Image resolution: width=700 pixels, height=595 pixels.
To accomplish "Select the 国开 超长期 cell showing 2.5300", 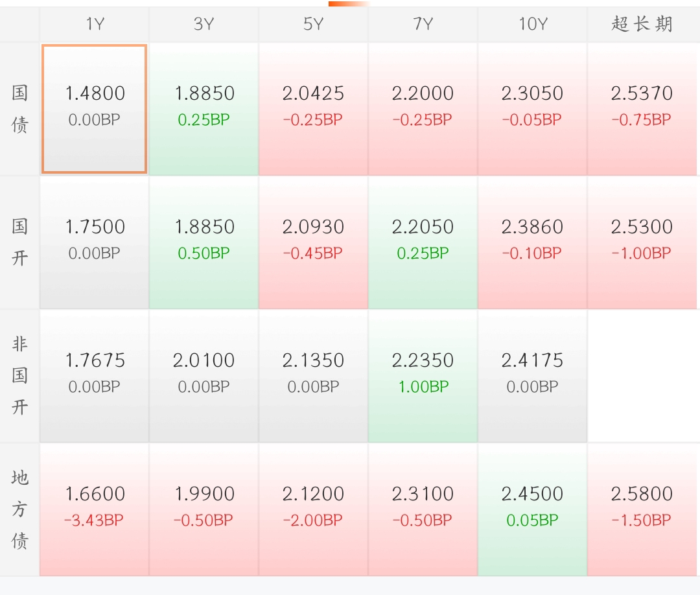I will [x=642, y=241].
